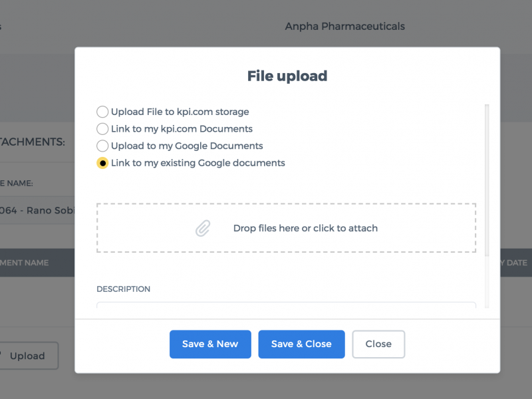Click 'Drop files here or click to attach' text

pyautogui.click(x=305, y=228)
